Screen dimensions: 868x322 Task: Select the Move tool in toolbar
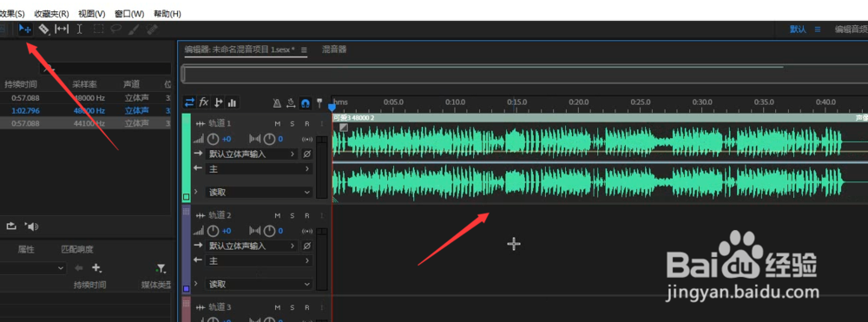click(x=24, y=30)
